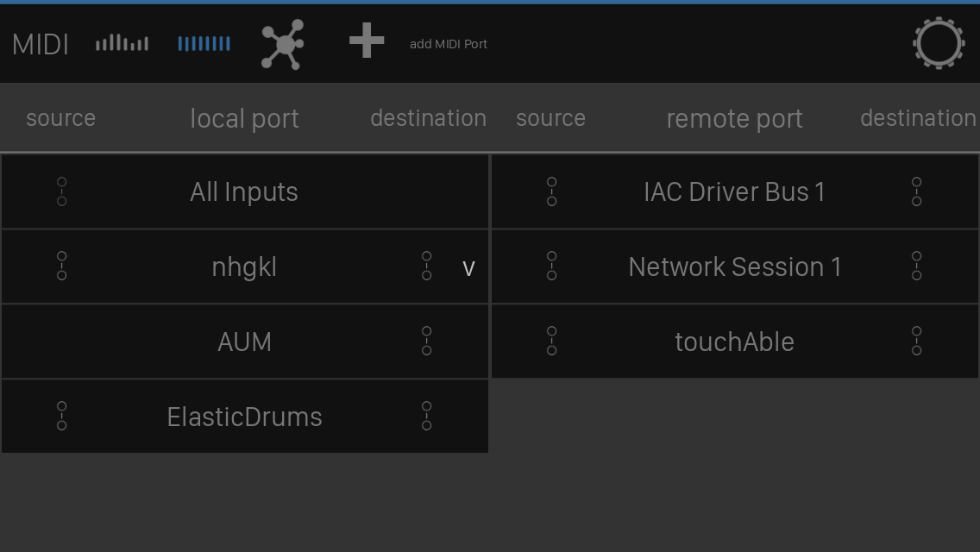980x552 pixels.
Task: Select the ElasticDrums port name
Action: tap(244, 417)
